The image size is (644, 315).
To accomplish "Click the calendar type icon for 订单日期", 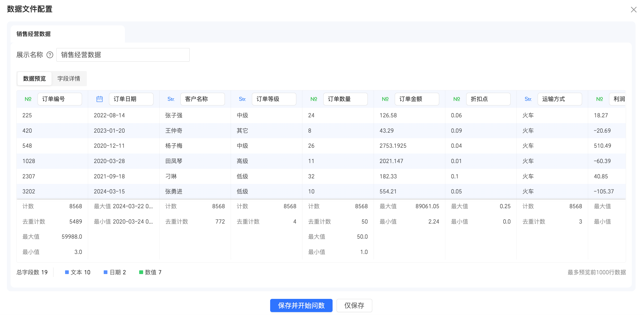I will 99,99.
